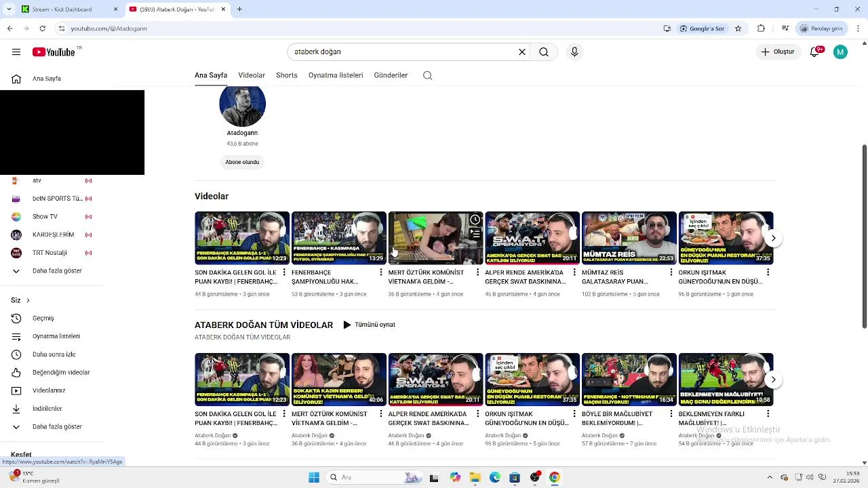Go to the YouTube logo home
The height and width of the screenshot is (488, 868).
coord(54,52)
